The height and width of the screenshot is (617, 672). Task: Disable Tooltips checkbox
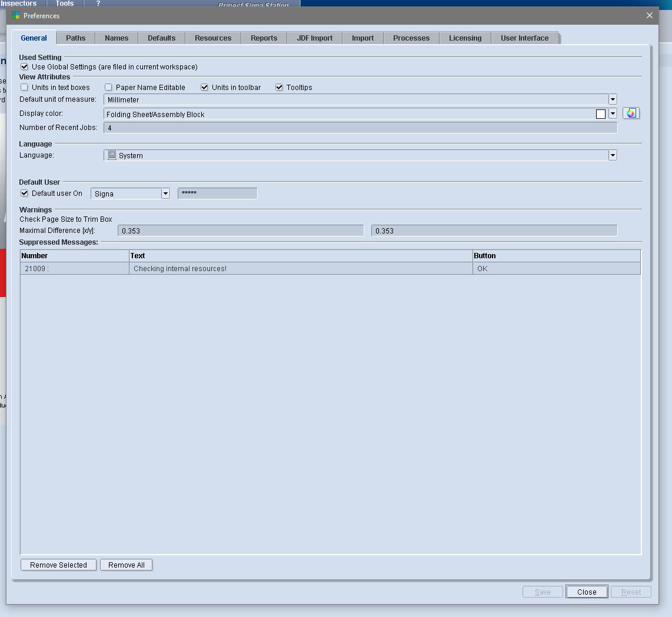click(279, 88)
